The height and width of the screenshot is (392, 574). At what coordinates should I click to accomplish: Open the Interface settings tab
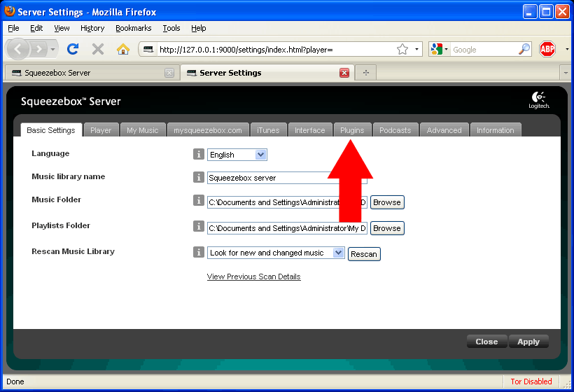point(309,130)
